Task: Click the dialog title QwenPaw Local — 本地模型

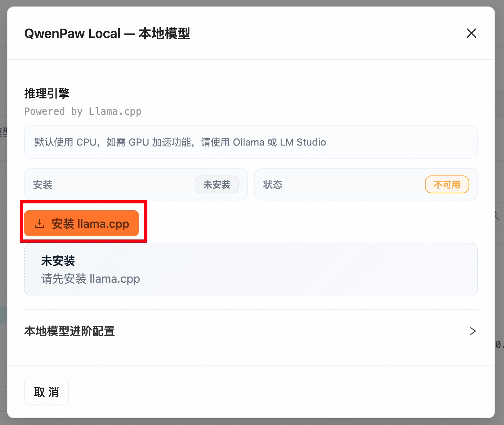Action: point(107,33)
